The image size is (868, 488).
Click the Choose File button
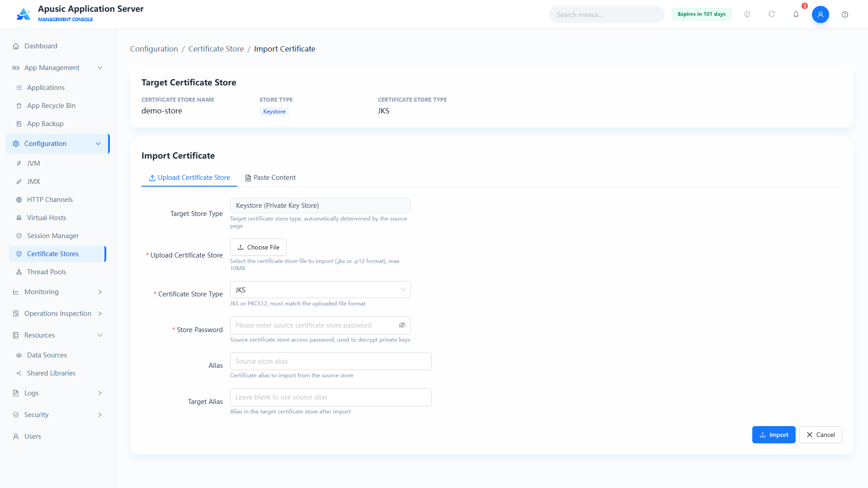click(x=258, y=247)
